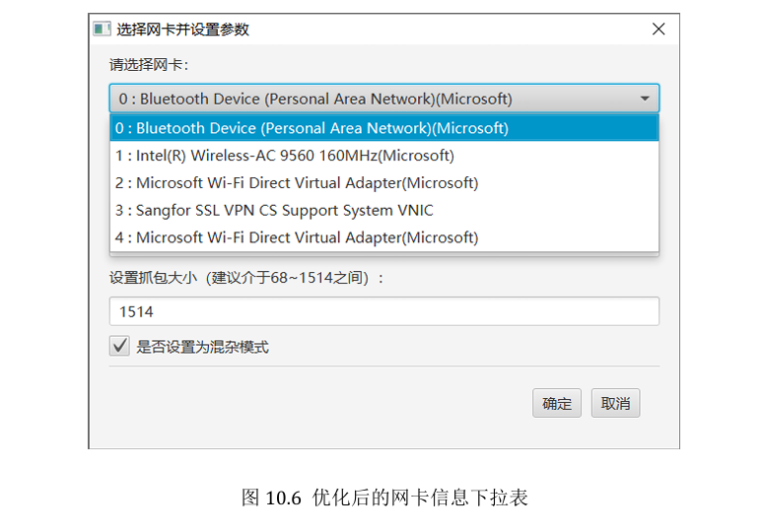
Task: Click the separator line above the buttons
Action: (x=383, y=366)
